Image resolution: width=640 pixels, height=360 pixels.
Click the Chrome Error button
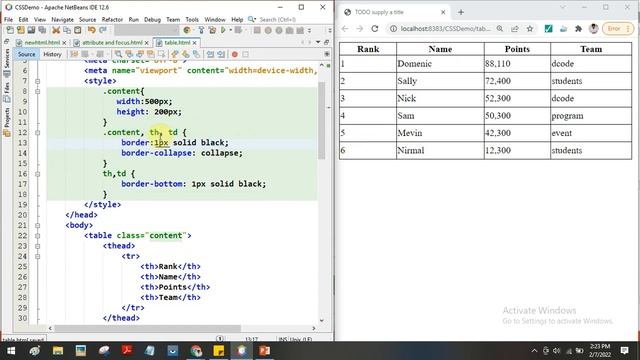pyautogui.click(x=618, y=29)
